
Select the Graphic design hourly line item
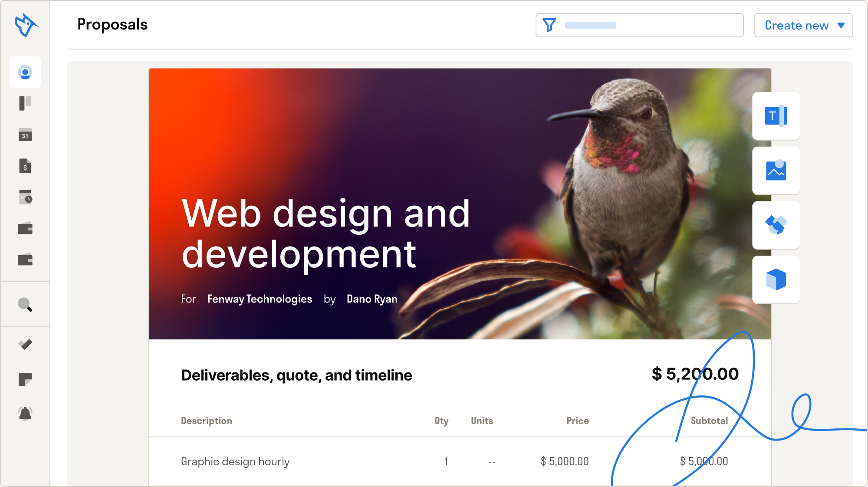point(235,462)
